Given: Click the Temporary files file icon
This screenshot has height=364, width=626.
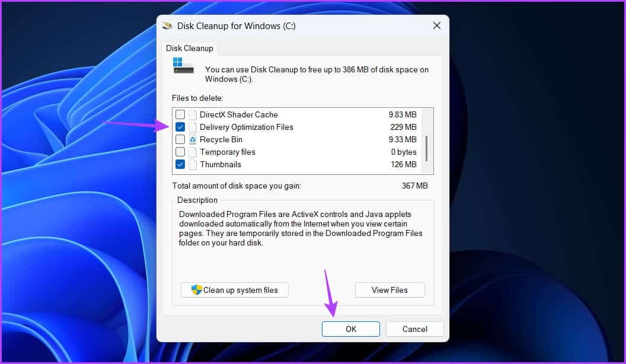Looking at the screenshot, I should pyautogui.click(x=193, y=152).
